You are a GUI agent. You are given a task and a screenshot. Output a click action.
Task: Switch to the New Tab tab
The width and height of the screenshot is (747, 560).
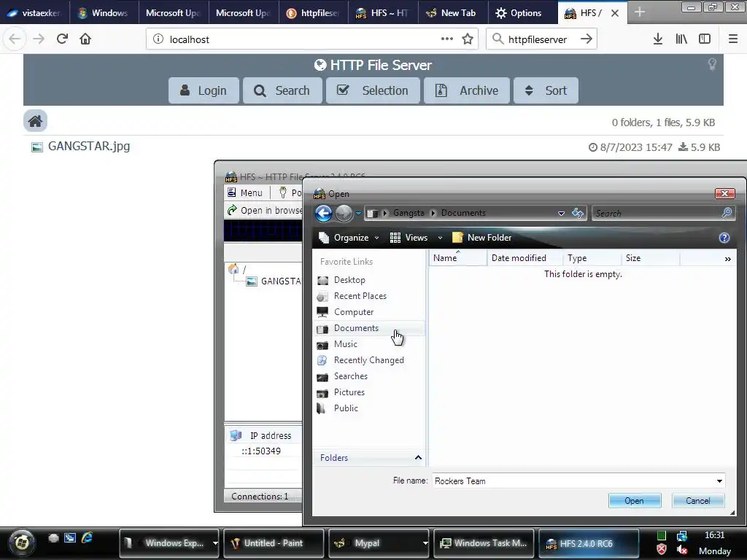pos(453,12)
